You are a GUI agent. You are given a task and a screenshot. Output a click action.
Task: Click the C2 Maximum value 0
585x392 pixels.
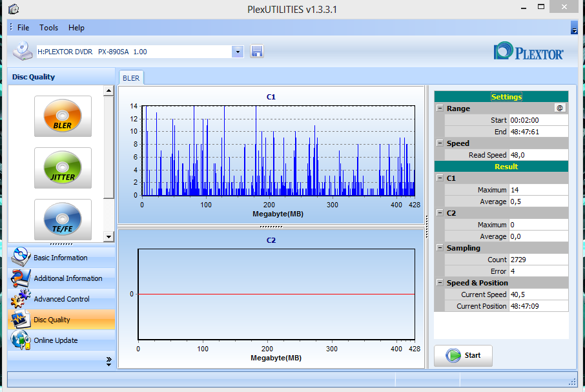point(539,225)
